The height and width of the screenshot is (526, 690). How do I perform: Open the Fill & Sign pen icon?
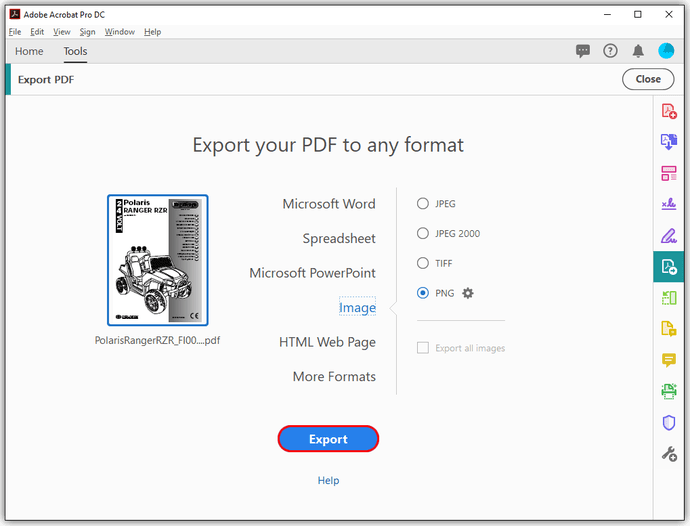tap(669, 235)
